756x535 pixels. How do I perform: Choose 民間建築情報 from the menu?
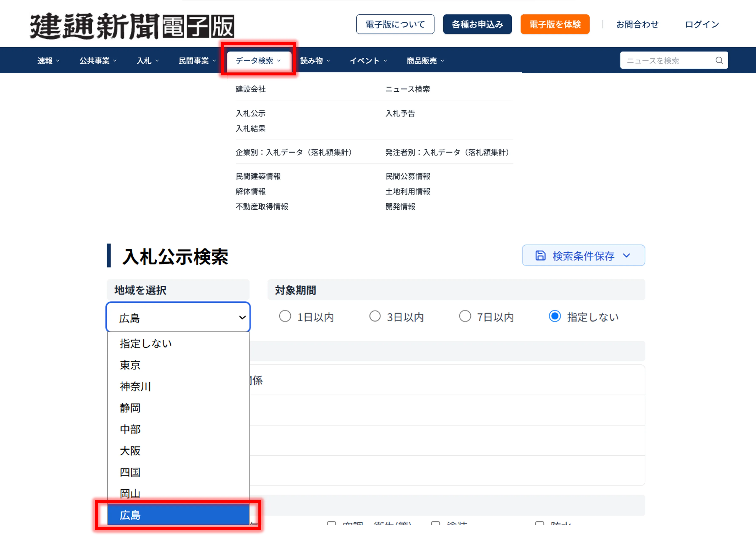point(258,176)
